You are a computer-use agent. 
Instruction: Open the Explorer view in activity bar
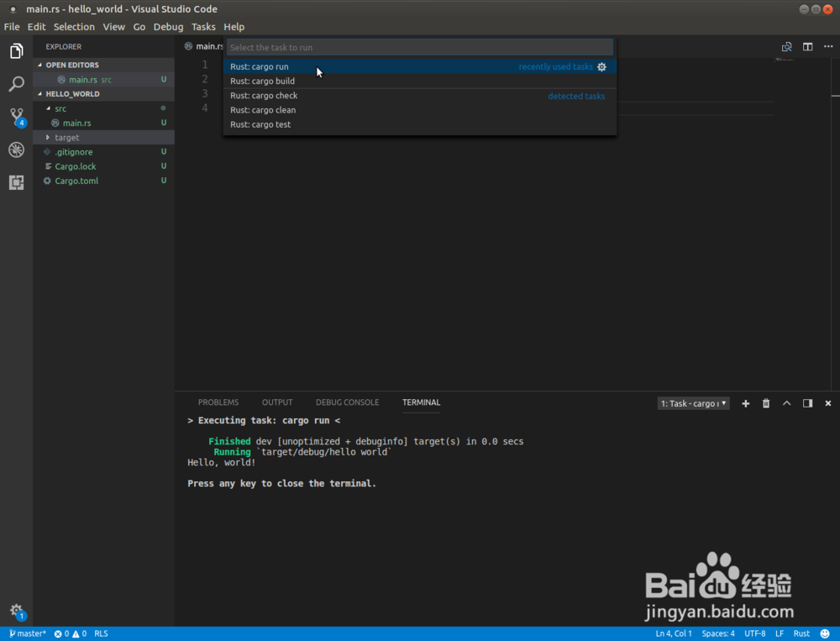[x=17, y=51]
